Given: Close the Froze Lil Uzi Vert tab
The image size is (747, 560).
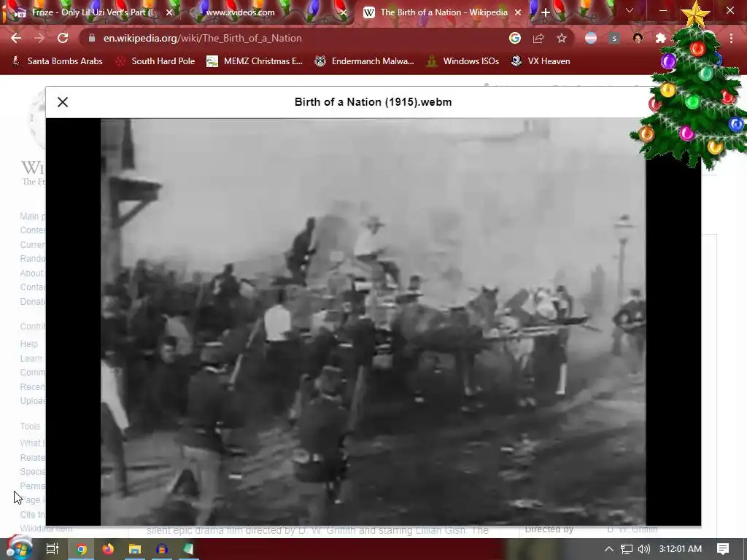Looking at the screenshot, I should click(x=169, y=12).
